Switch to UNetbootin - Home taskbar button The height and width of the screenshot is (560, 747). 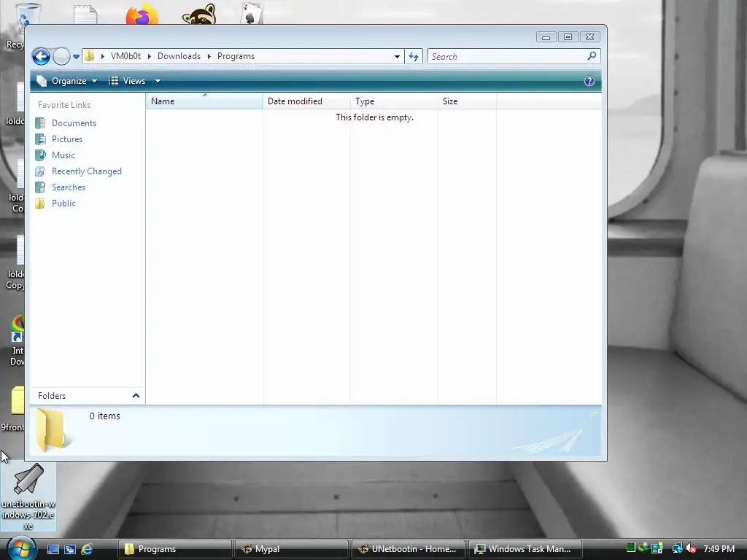(x=409, y=549)
